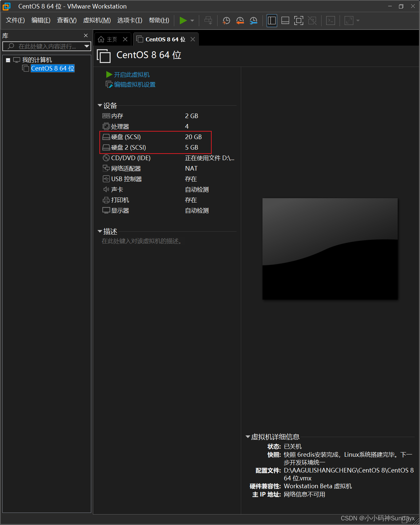Click the stretch guest display icon
Image resolution: width=420 pixels, height=525 pixels.
(349, 21)
